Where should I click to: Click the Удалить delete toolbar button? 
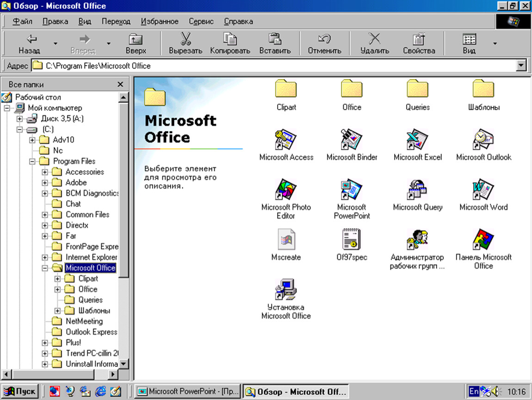tap(375, 44)
